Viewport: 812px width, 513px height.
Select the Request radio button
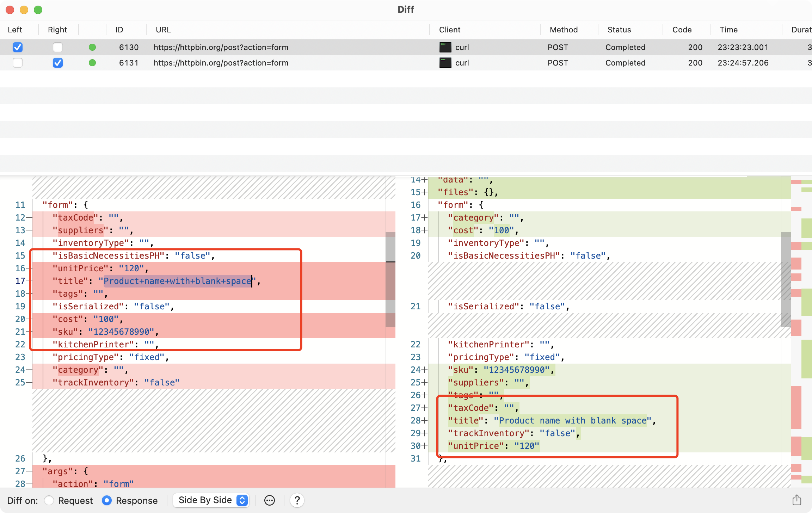point(49,500)
